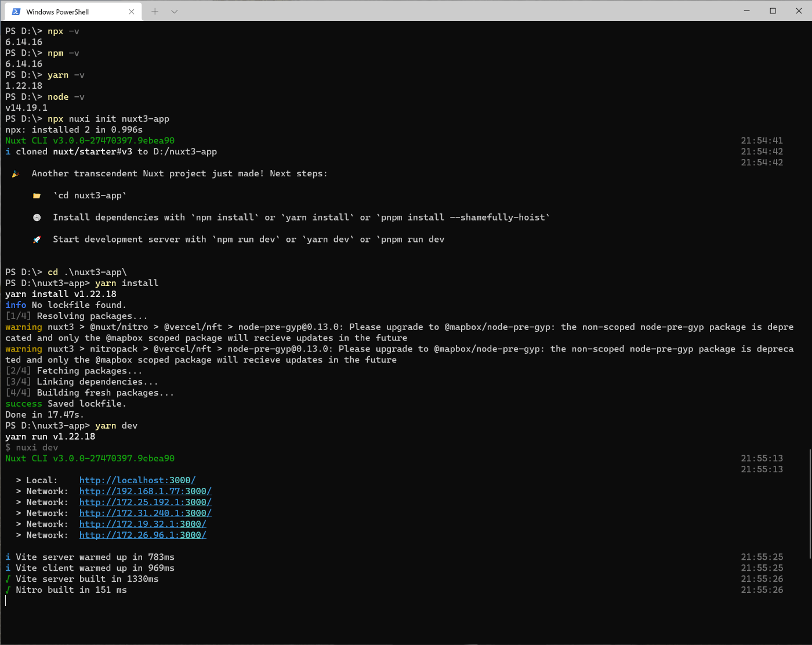812x645 pixels.
Task: Close the terminal window
Action: 799,10
